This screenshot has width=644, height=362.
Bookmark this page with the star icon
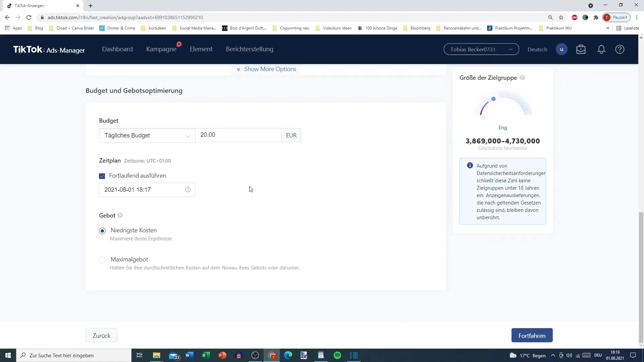coord(561,17)
